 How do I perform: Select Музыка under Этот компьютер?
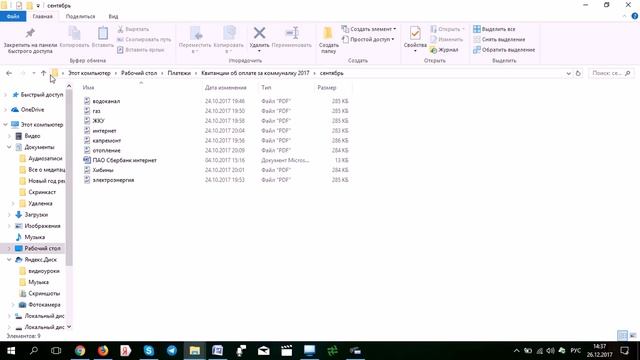(34, 237)
